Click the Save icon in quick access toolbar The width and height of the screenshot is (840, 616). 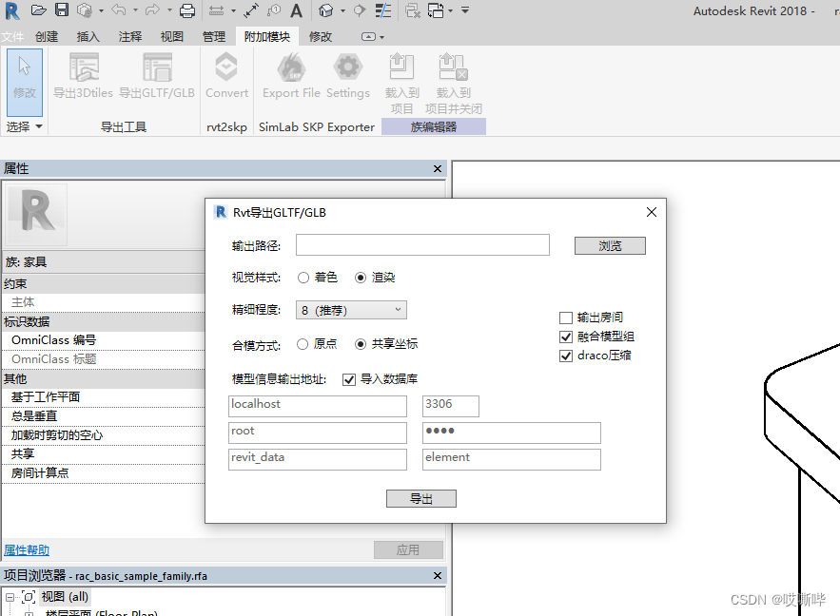(x=61, y=10)
